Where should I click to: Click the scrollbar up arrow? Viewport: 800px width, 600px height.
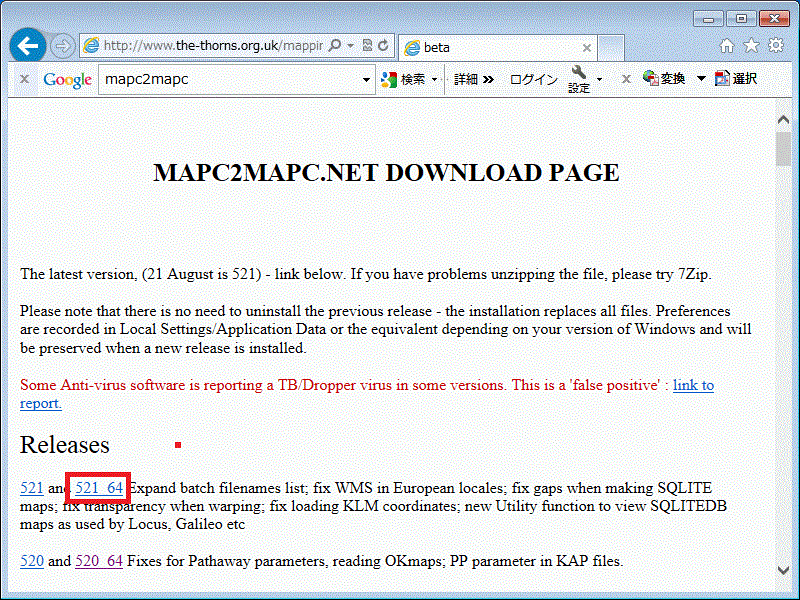pyautogui.click(x=783, y=120)
